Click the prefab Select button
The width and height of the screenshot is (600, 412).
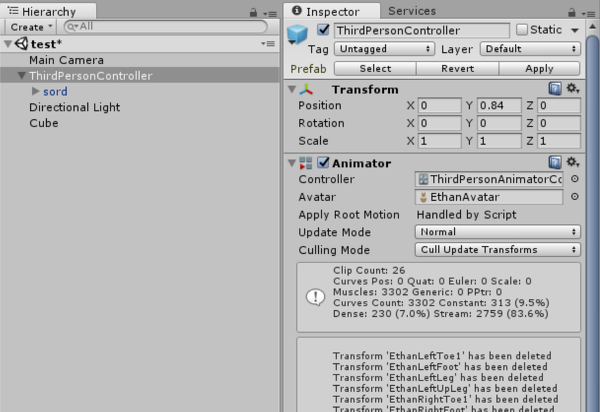375,68
